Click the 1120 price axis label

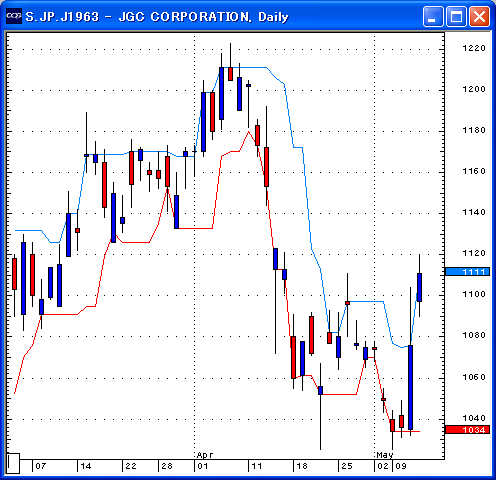coord(474,253)
